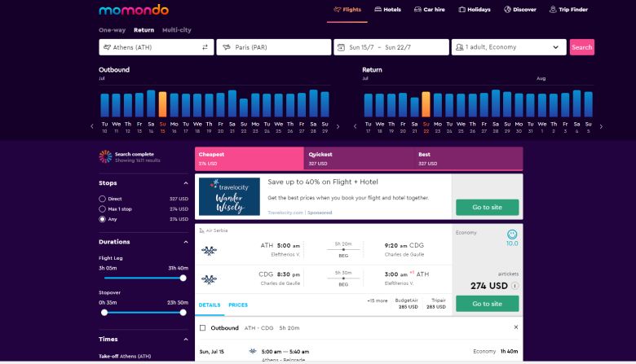Collapse the Durations filter section
Screen dimensions: 636x364
point(186,242)
